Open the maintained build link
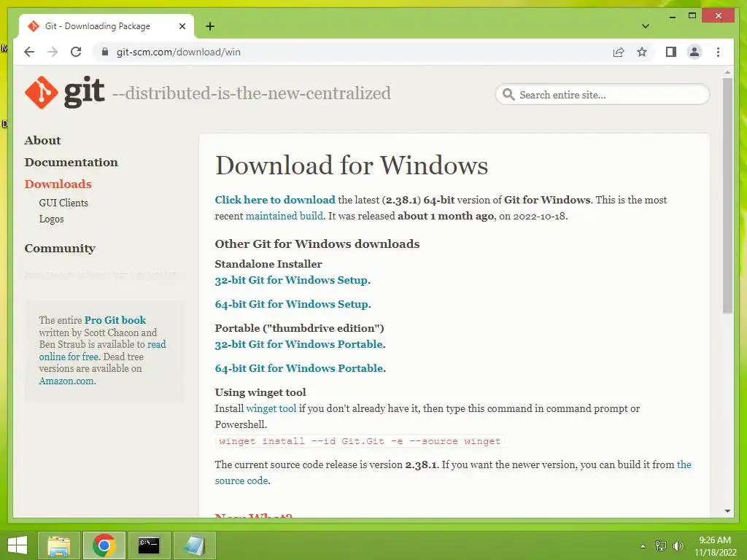The width and height of the screenshot is (747, 560). coord(285,216)
